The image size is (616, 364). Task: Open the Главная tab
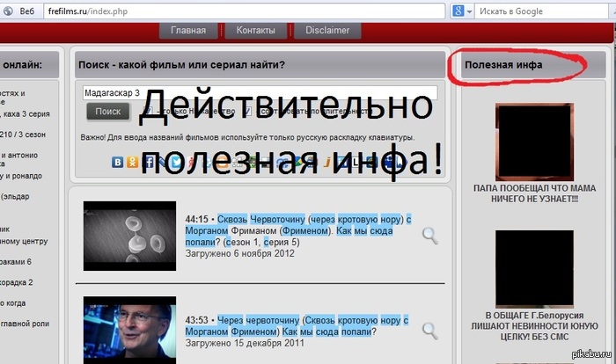(188, 30)
